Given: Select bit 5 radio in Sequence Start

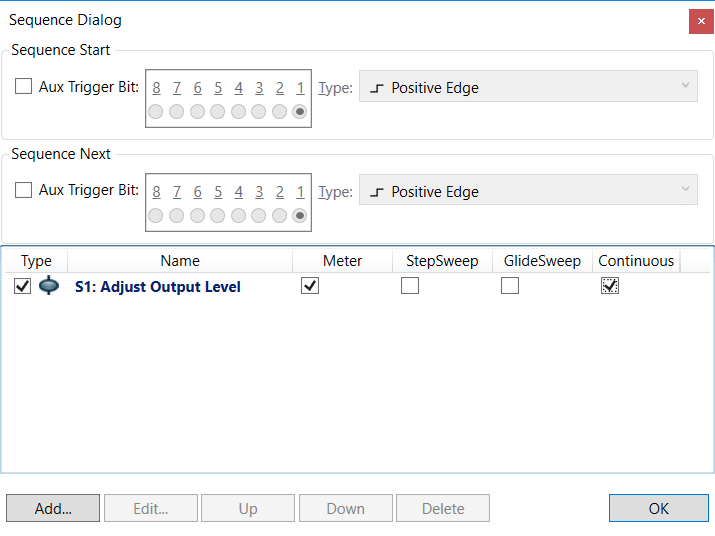Looking at the screenshot, I should 218,112.
